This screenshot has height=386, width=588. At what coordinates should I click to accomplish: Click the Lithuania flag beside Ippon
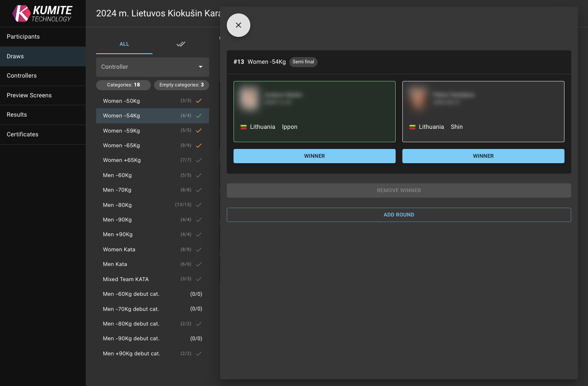tap(244, 126)
